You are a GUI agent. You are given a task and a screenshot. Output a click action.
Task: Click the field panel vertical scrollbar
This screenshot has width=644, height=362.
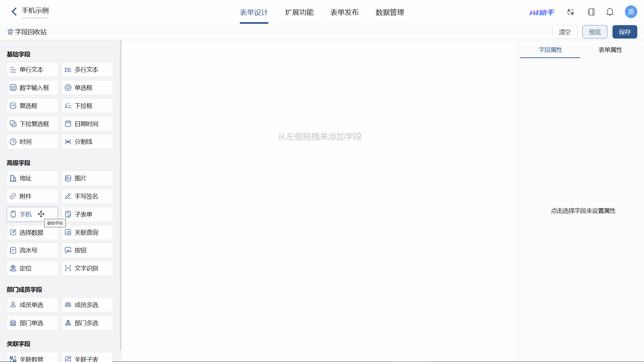[x=120, y=195]
